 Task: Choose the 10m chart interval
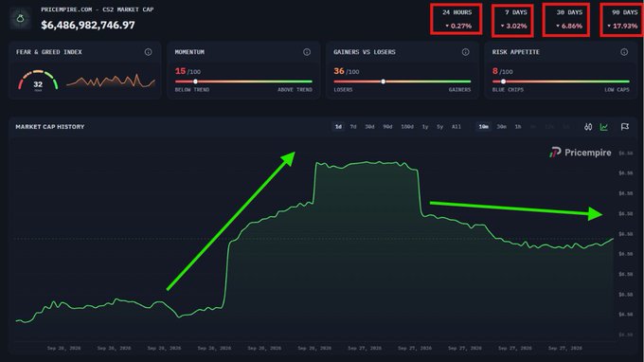click(483, 127)
